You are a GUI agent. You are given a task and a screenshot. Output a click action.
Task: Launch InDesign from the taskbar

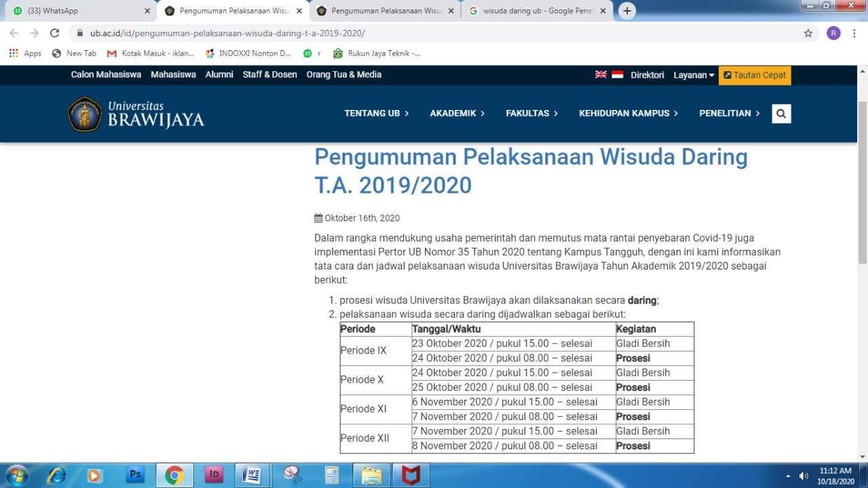(x=214, y=475)
